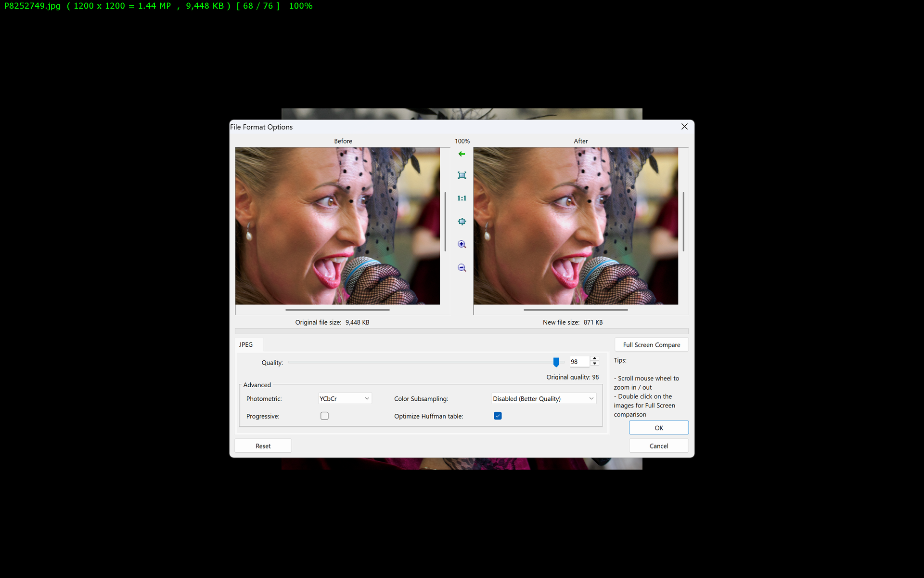Open the Color Subsampling dropdown
This screenshot has width=924, height=578.
(543, 398)
